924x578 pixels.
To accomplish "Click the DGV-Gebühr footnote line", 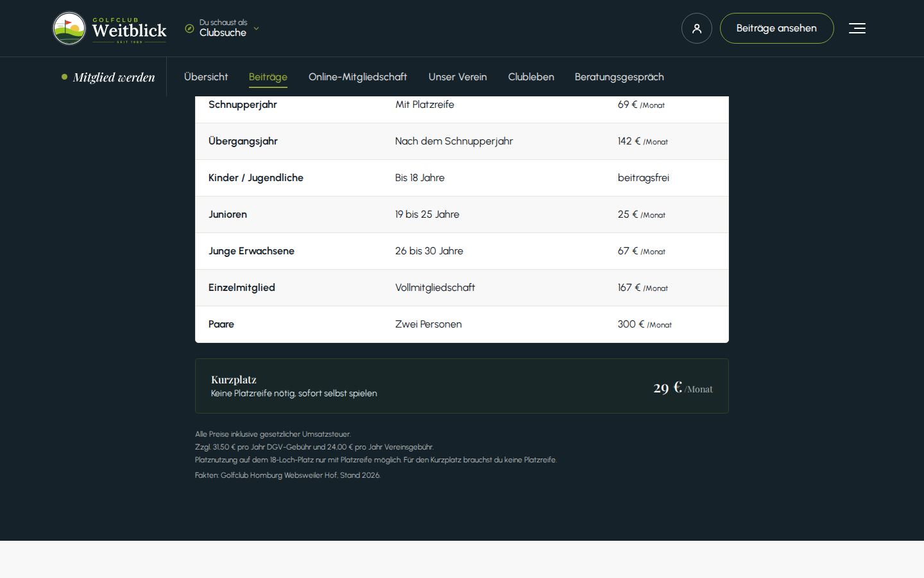I will pos(314,447).
